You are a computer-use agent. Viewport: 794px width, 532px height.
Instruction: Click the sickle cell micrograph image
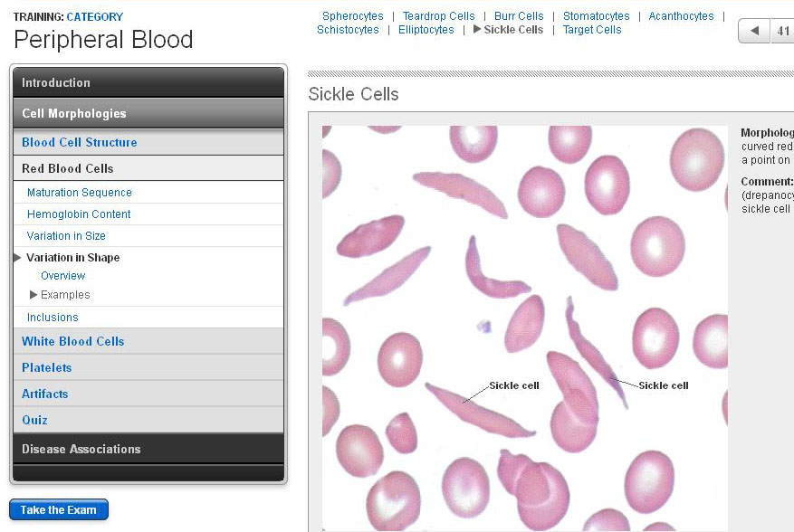(x=524, y=328)
